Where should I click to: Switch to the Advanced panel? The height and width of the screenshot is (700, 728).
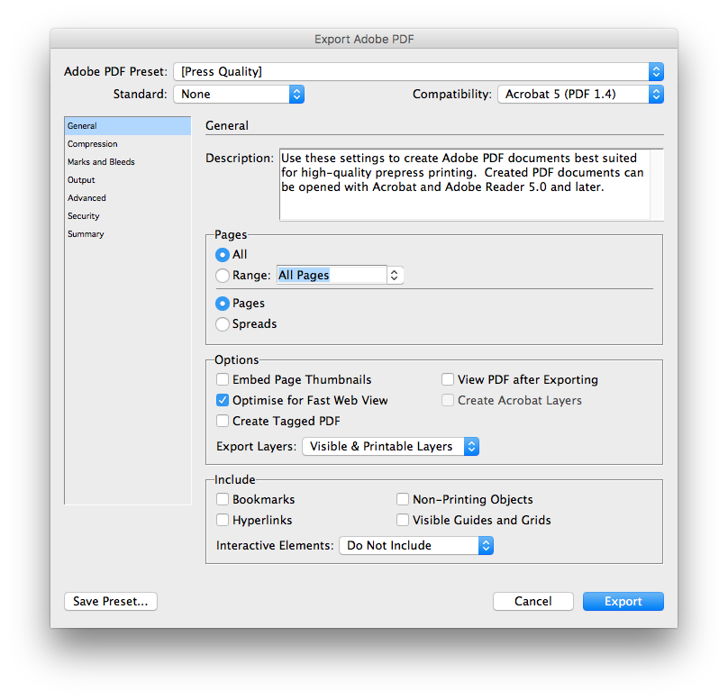point(128,198)
